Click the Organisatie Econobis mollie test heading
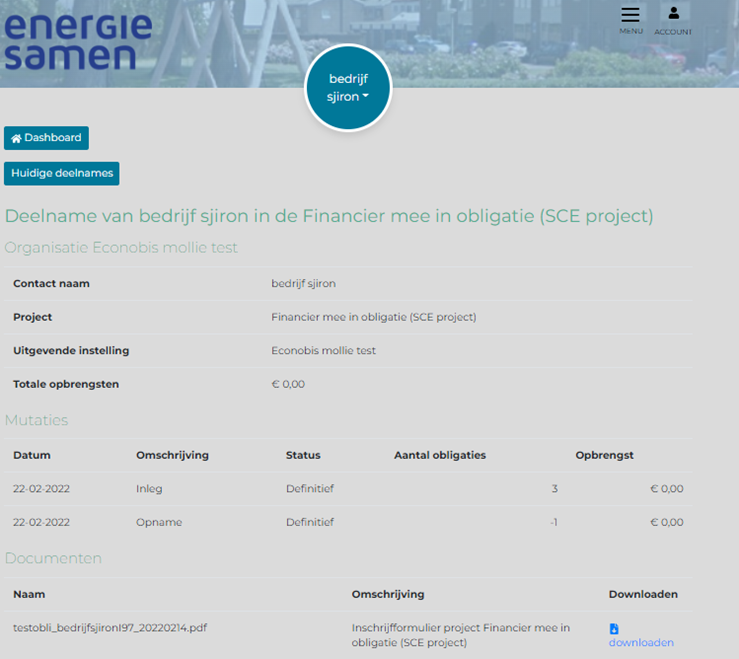Viewport: 739px width, 659px height. pos(121,247)
